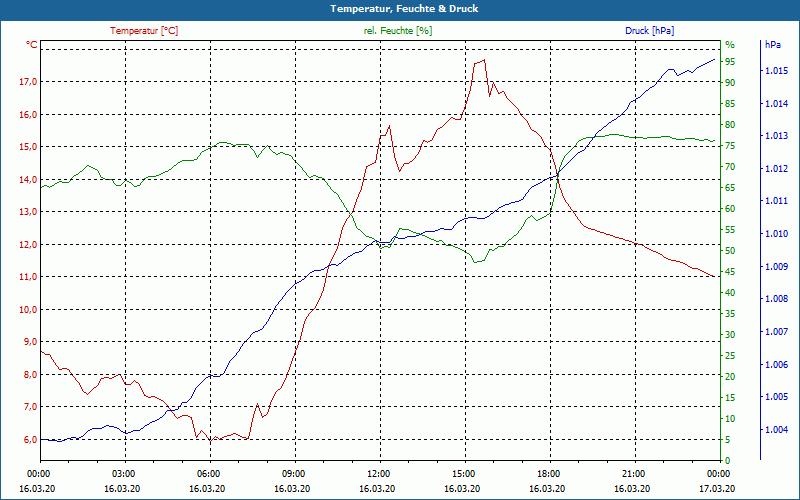This screenshot has width=800, height=500.
Task: Select the green 'rel. Feuchte [%]' legend label
Action: [398, 31]
